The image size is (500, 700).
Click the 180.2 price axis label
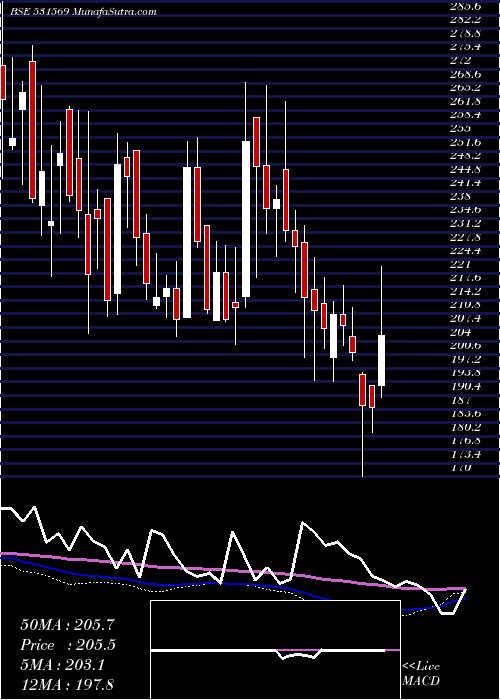coord(466,427)
